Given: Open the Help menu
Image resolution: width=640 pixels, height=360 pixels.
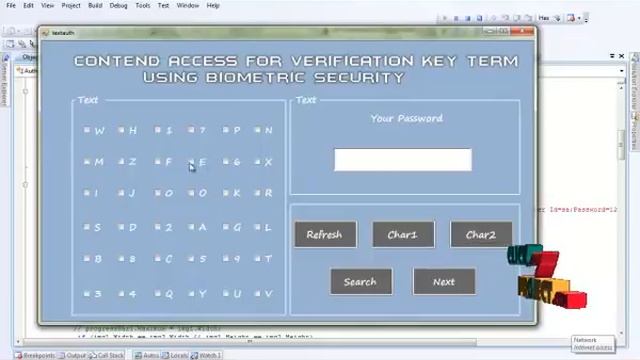Looking at the screenshot, I should pos(213,6).
